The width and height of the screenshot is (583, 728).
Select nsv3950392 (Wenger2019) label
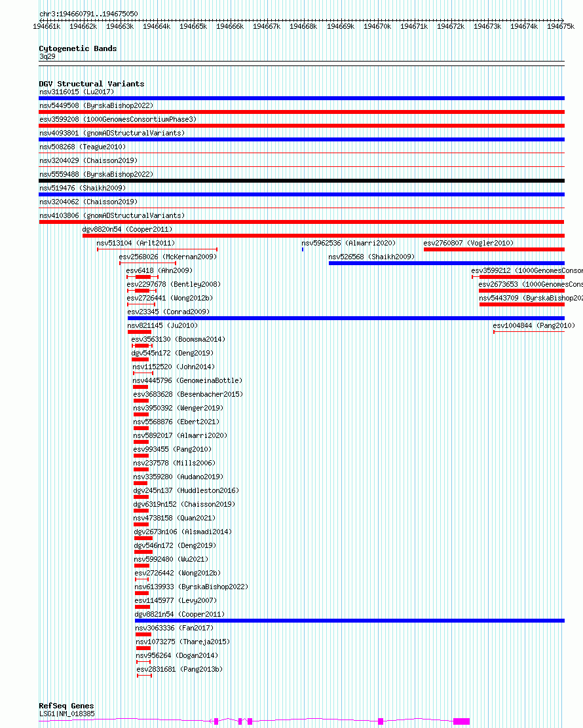178,408
